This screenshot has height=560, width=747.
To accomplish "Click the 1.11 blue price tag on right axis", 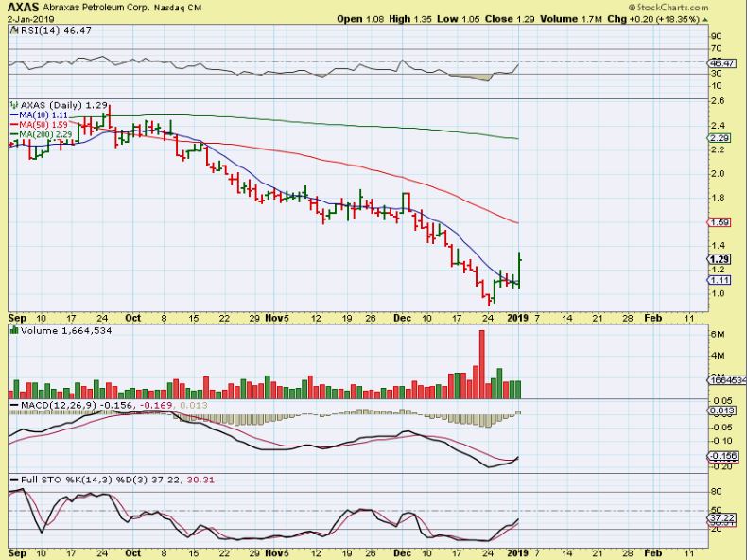I will [x=720, y=280].
